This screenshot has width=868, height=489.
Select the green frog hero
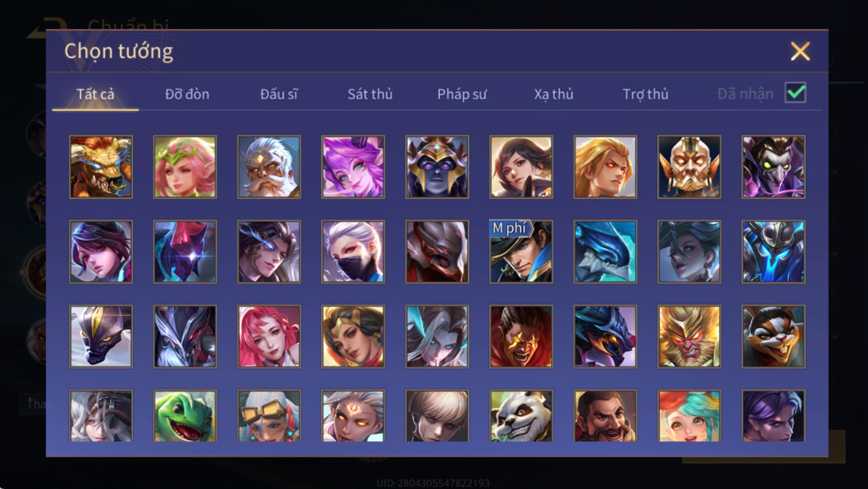[x=185, y=415]
